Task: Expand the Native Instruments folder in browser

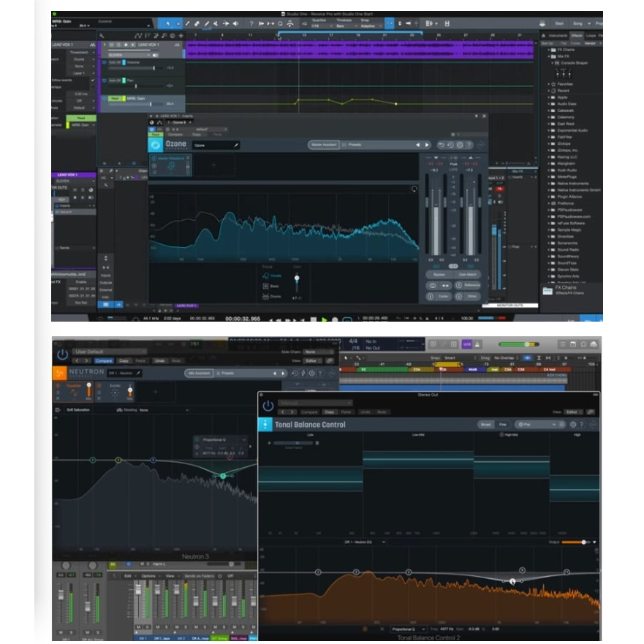Action: click(x=549, y=183)
